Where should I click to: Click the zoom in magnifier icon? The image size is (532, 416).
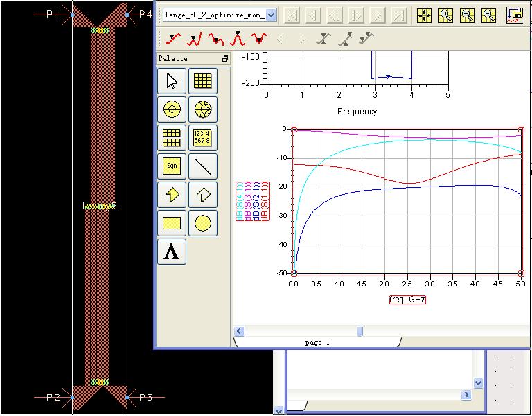click(x=467, y=15)
